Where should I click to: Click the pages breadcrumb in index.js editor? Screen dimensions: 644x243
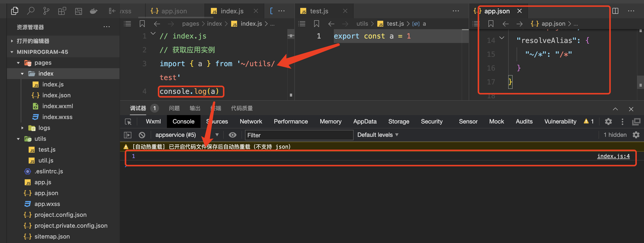click(x=190, y=24)
